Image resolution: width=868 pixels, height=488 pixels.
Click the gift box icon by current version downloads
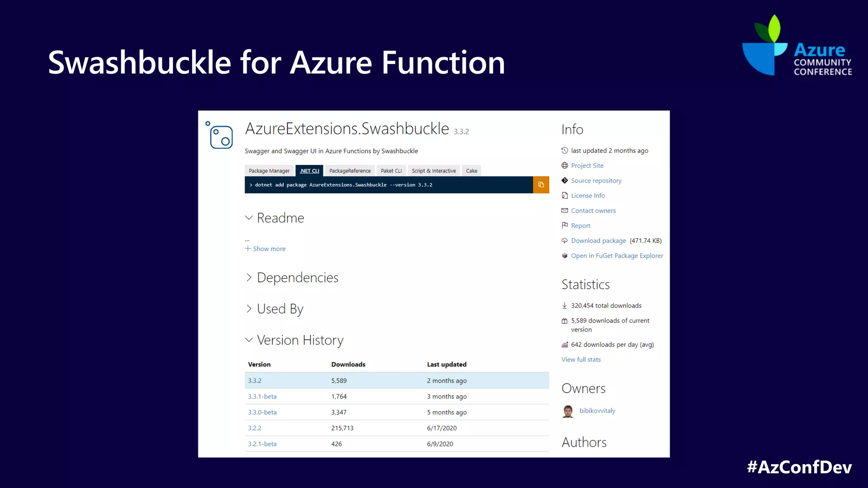click(x=565, y=321)
